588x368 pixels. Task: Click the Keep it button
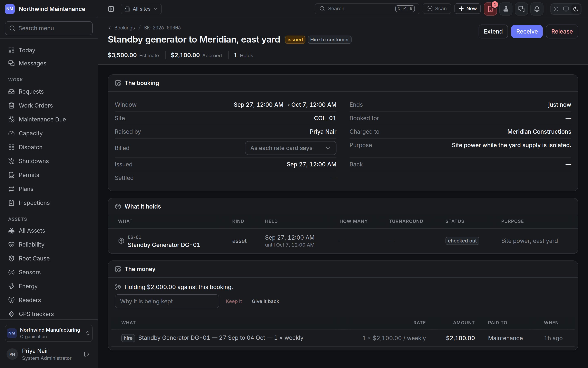tap(234, 301)
